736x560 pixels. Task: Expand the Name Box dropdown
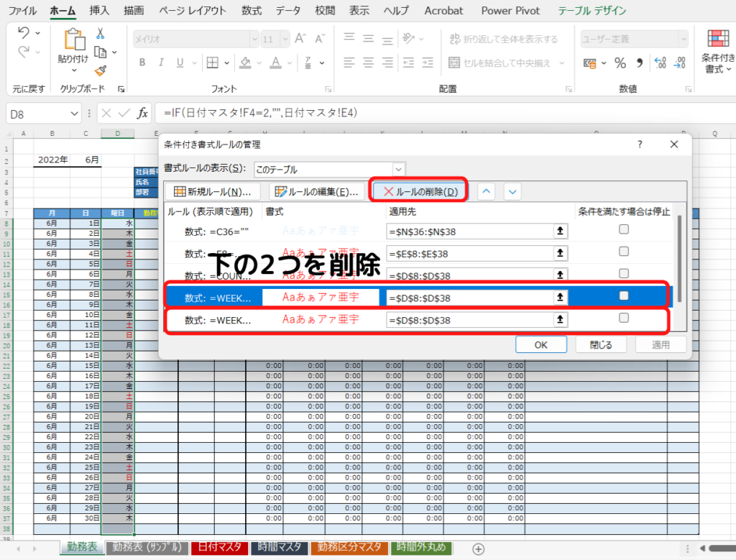click(x=74, y=114)
